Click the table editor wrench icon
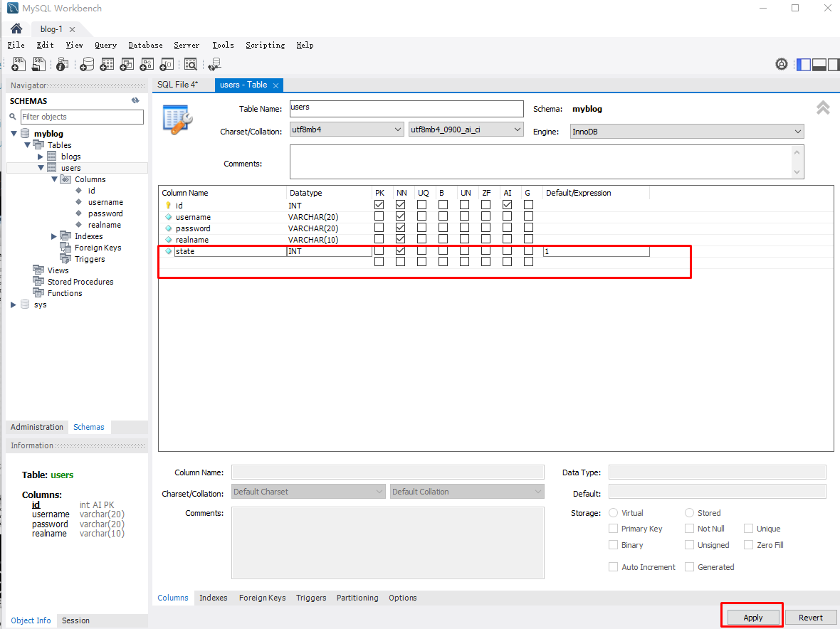 point(178,120)
